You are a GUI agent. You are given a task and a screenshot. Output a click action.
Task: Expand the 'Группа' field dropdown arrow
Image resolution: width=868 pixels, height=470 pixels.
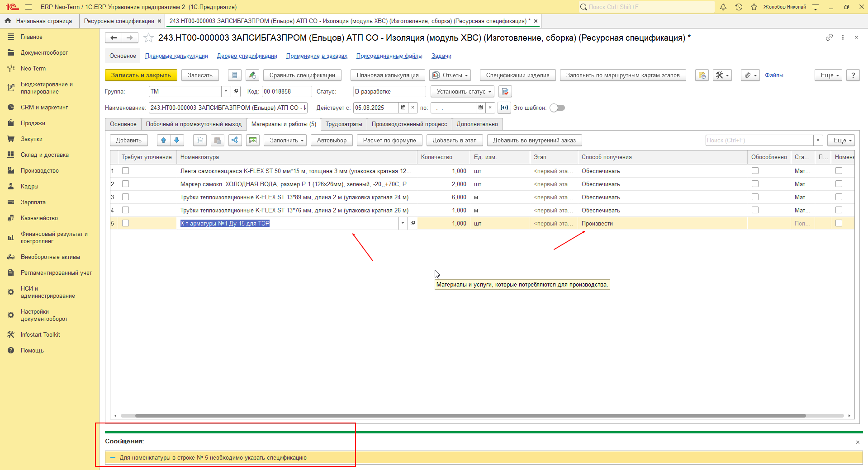coord(226,91)
